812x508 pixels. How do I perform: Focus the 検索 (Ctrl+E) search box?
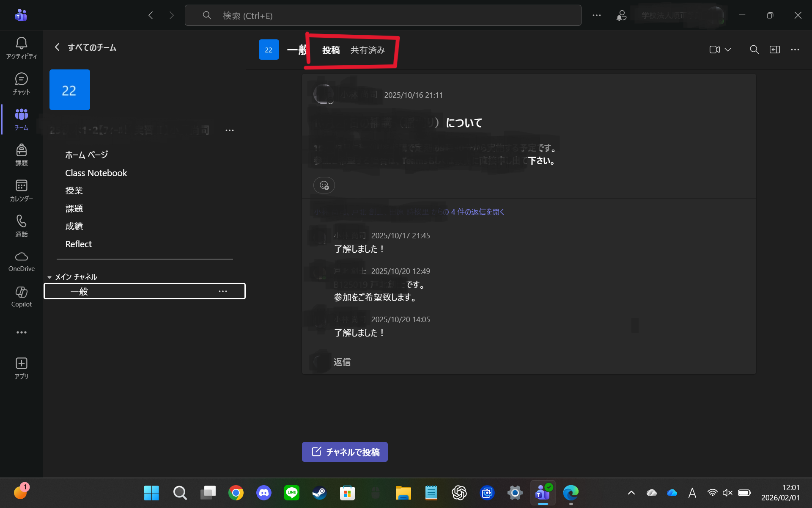pyautogui.click(x=383, y=15)
